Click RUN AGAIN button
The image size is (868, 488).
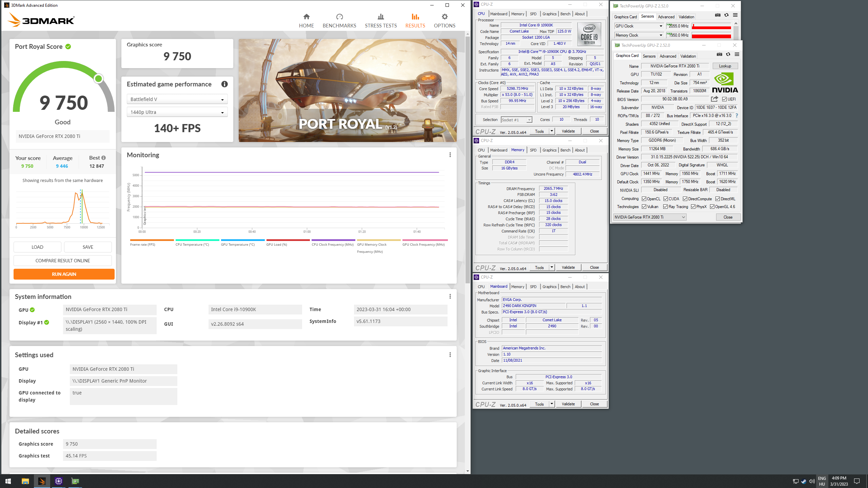64,274
